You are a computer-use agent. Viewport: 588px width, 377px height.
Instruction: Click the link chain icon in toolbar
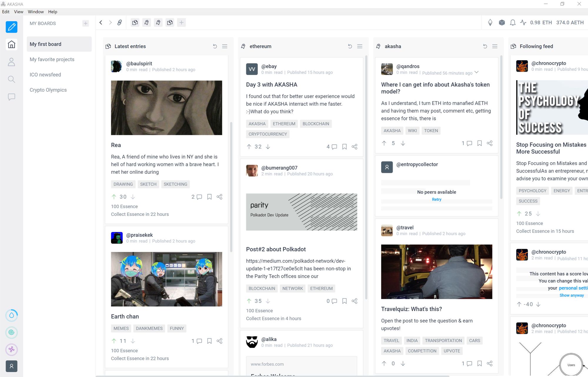point(120,23)
